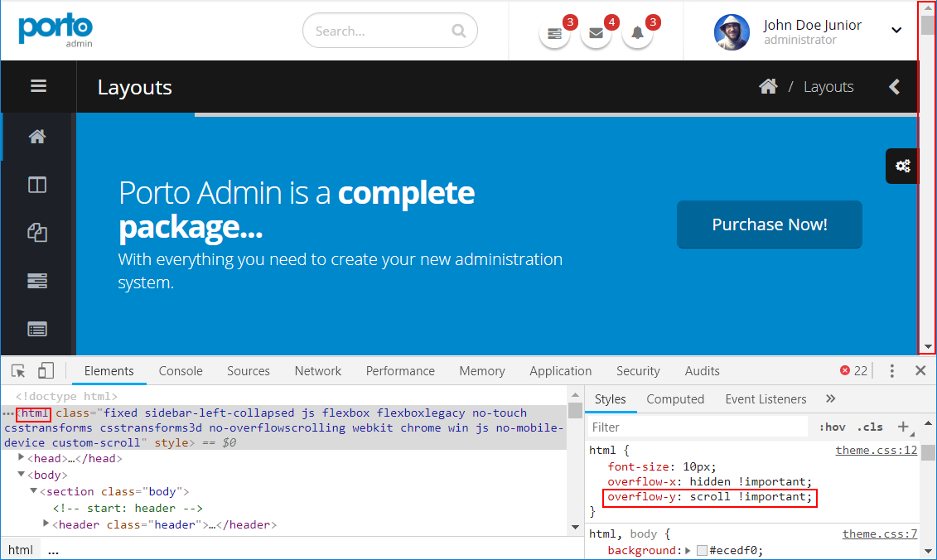Open the right sidebar with the left chevron
937x560 pixels.
[895, 87]
